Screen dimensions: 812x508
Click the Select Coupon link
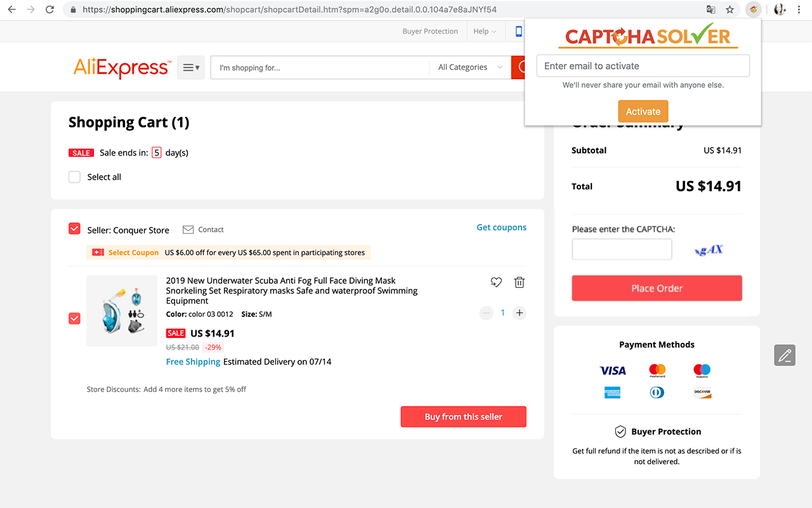134,253
